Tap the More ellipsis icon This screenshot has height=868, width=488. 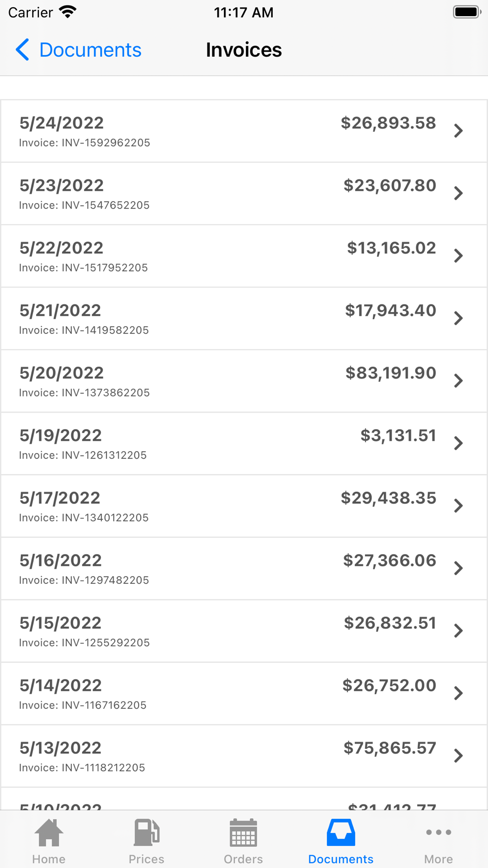438,832
